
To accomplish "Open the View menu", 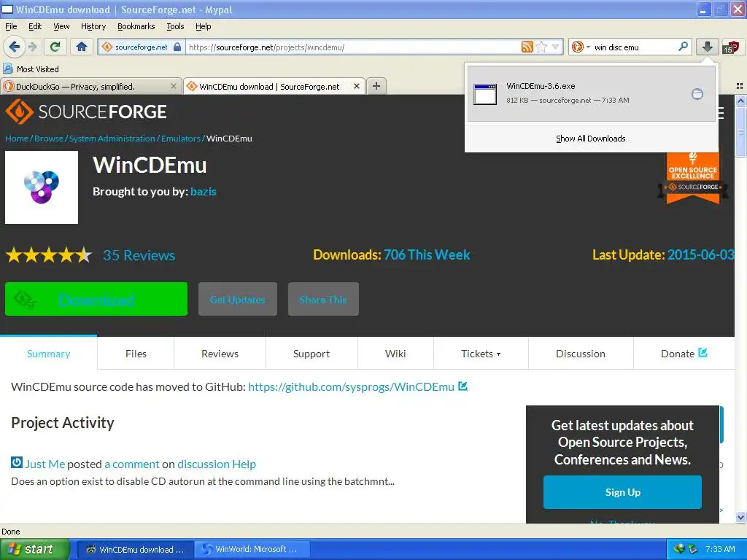I will (x=61, y=26).
